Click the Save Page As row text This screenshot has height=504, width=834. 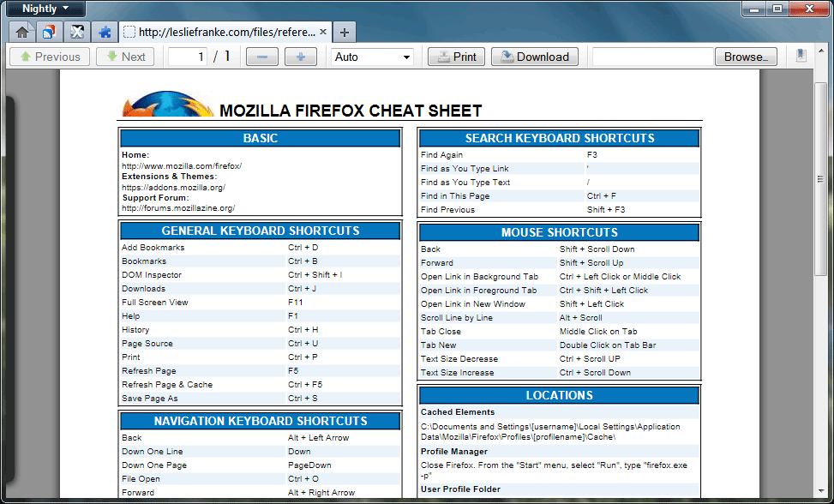click(149, 399)
